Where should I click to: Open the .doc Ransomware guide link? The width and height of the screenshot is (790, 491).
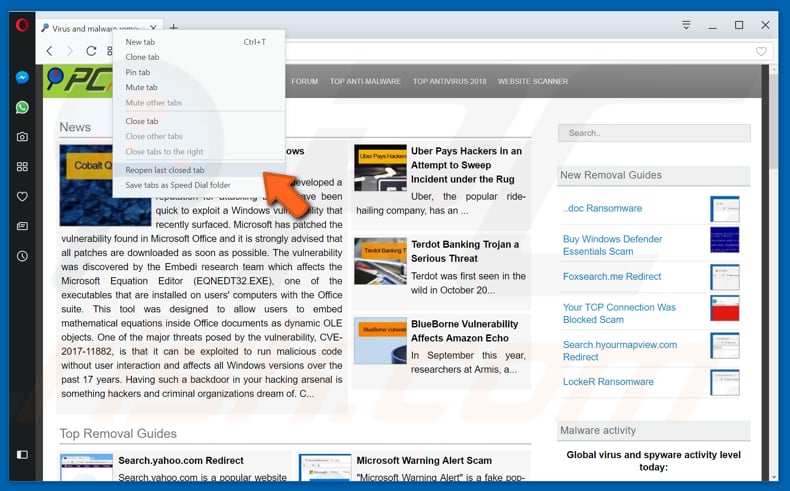coord(603,208)
